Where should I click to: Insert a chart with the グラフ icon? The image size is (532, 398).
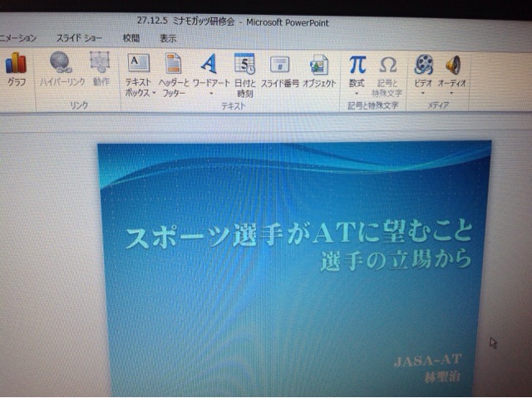pyautogui.click(x=16, y=63)
